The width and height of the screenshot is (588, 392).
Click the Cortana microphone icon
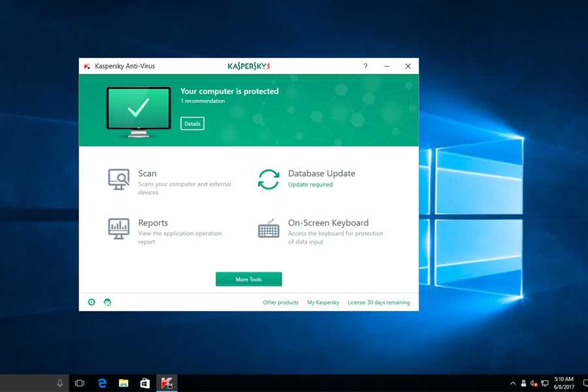click(59, 383)
